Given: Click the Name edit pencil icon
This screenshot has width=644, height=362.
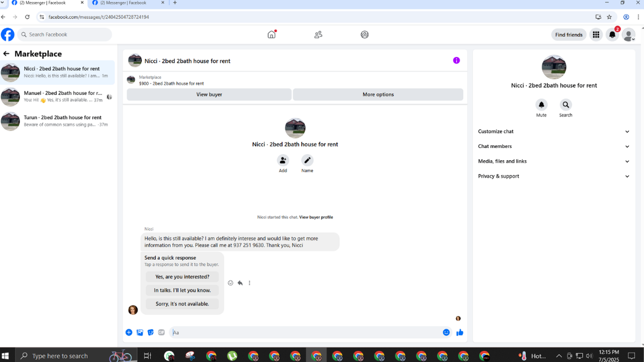Looking at the screenshot, I should pyautogui.click(x=307, y=160).
